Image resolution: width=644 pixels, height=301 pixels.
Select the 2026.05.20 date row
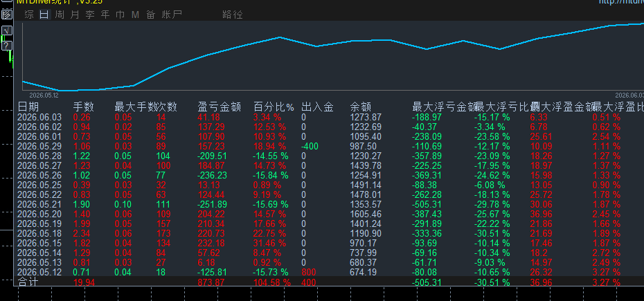pos(39,214)
